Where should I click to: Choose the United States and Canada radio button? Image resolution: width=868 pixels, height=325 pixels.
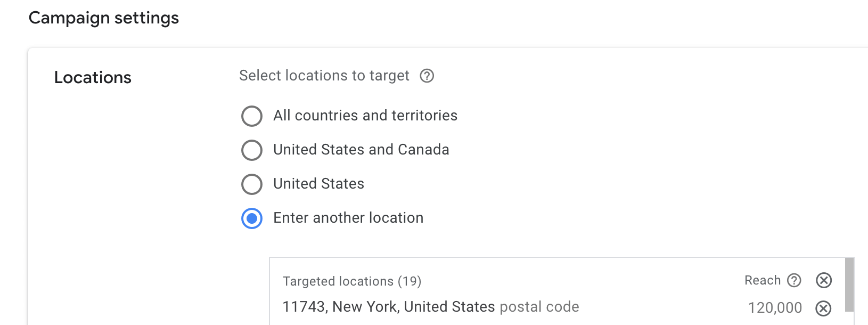(252, 150)
